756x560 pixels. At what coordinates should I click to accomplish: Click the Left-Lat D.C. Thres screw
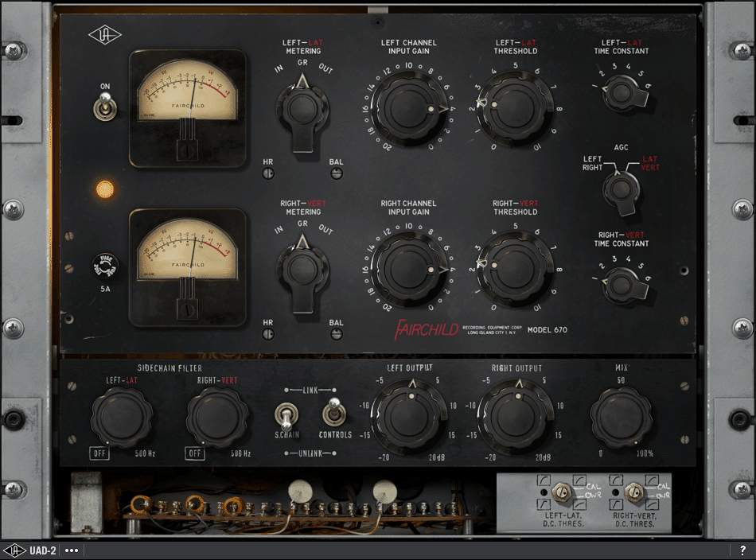pyautogui.click(x=561, y=492)
